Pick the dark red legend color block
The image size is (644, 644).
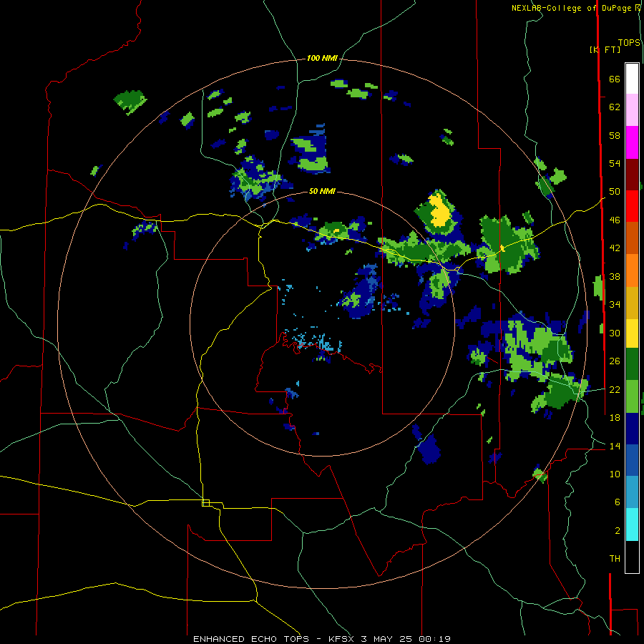[632, 175]
